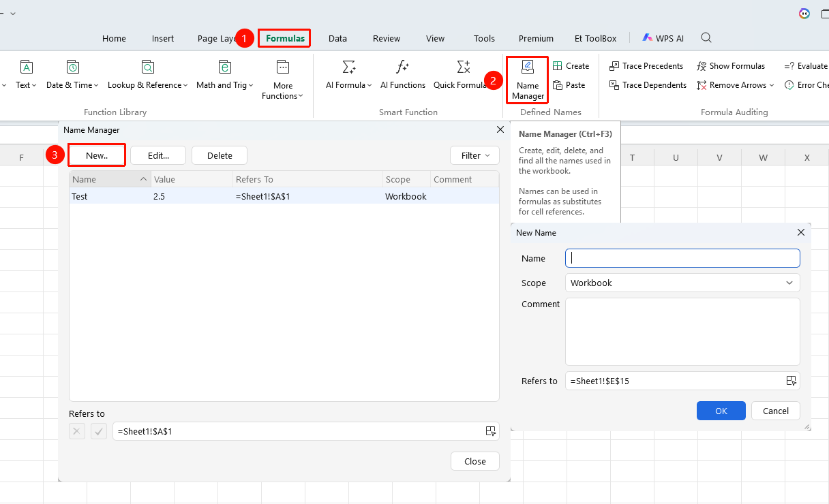Expand More Functions menu
This screenshot has width=829, height=504.
282,80
